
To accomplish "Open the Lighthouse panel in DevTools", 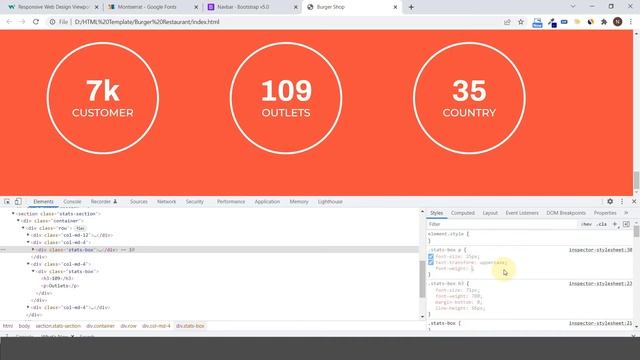I will point(330,202).
